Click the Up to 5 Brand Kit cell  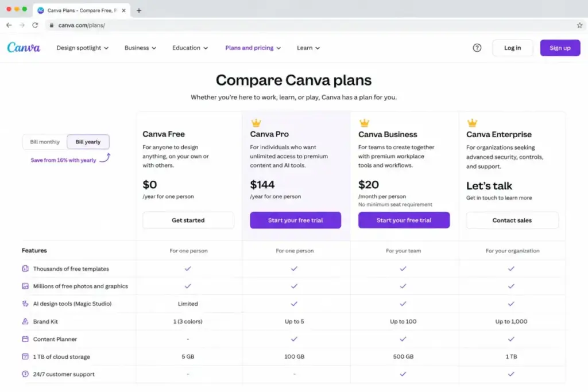295,321
